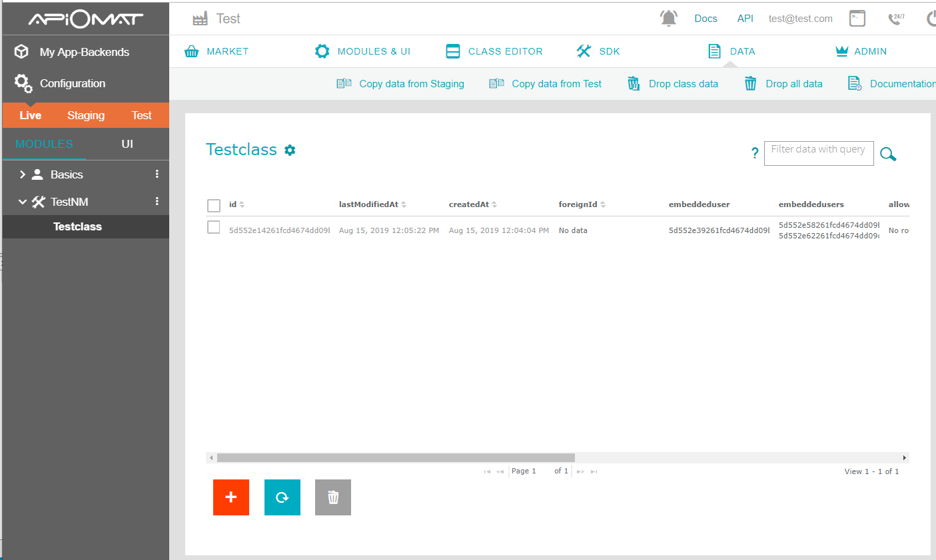
Task: Click the horizontal scrollbar thumb
Action: point(396,457)
